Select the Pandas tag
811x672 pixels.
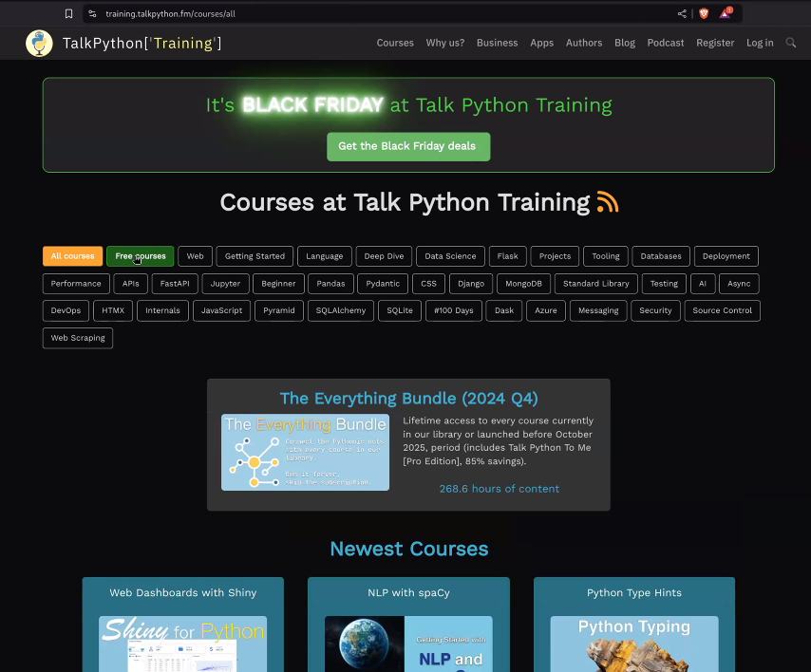coord(331,284)
